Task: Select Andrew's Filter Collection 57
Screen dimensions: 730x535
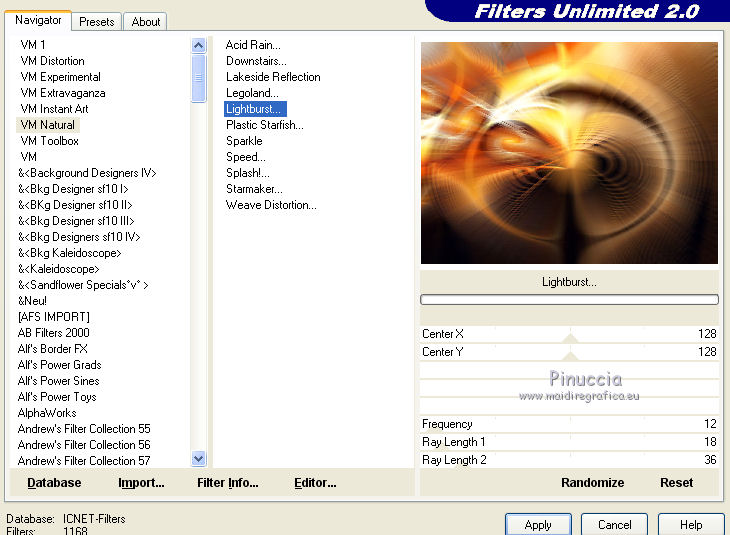Action: pyautogui.click(x=84, y=461)
